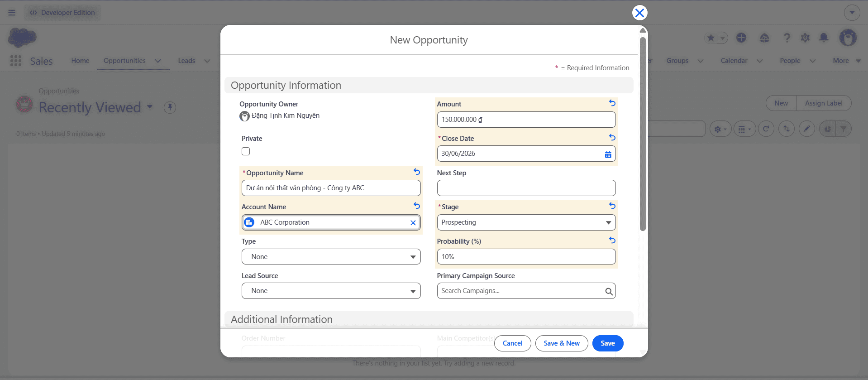Click the dialog's vertical scrollbar
This screenshot has height=380, width=868.
643,134
